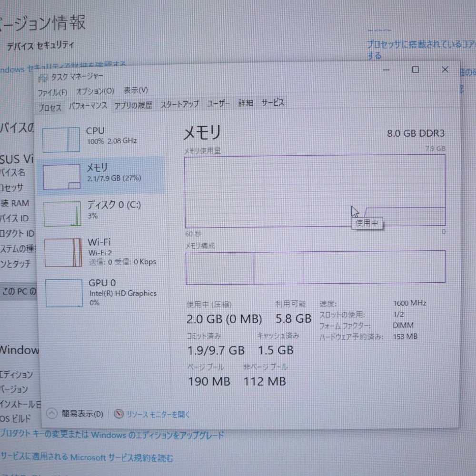This screenshot has height=476, width=476.
Task: Select the CPU usage graph thumbnail
Action: click(61, 139)
